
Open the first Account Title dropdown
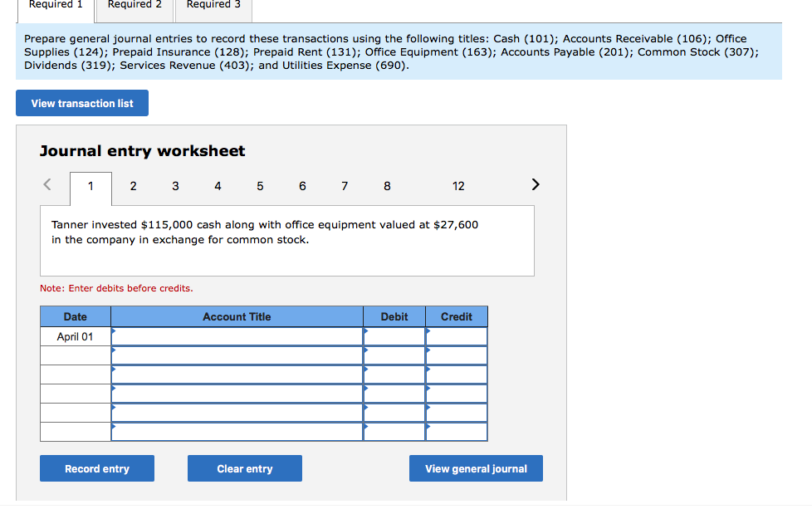pos(237,336)
